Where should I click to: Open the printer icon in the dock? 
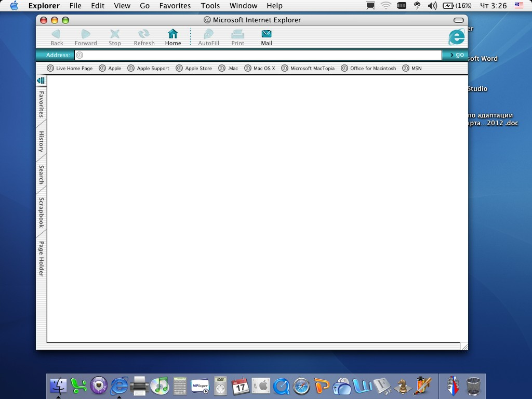(x=139, y=386)
